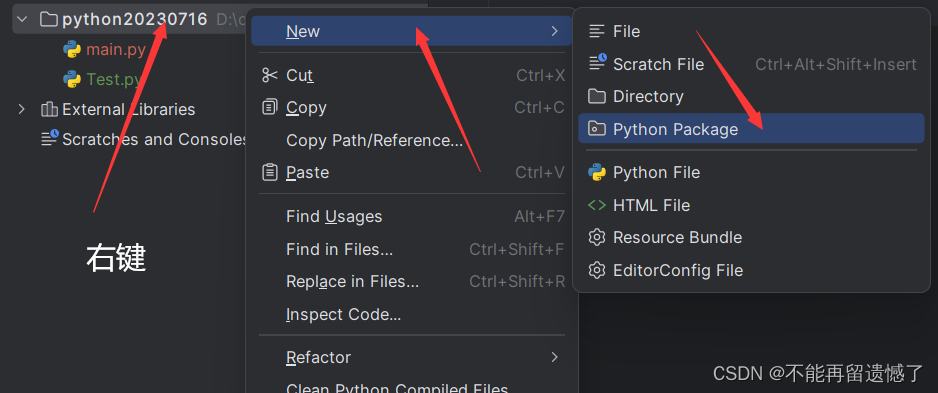This screenshot has height=393, width=938.
Task: Click the Copy clipboard icon
Action: [x=270, y=108]
